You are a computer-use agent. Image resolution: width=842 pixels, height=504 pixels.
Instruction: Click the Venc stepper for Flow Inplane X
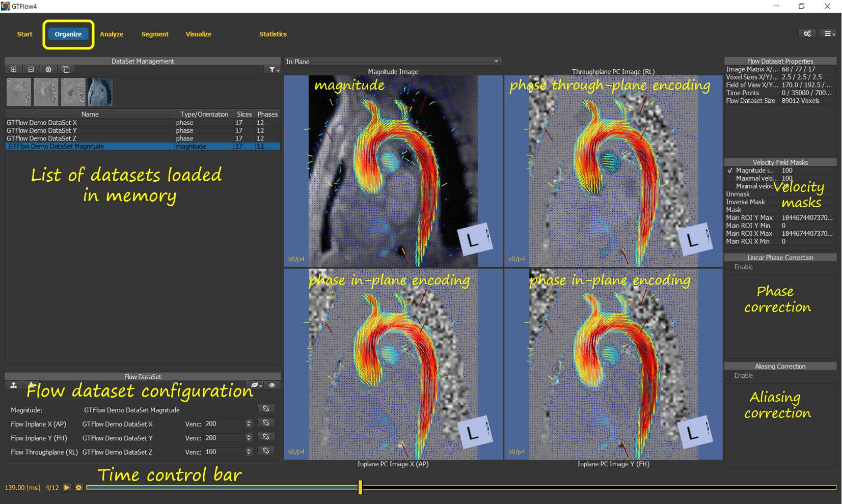[249, 424]
